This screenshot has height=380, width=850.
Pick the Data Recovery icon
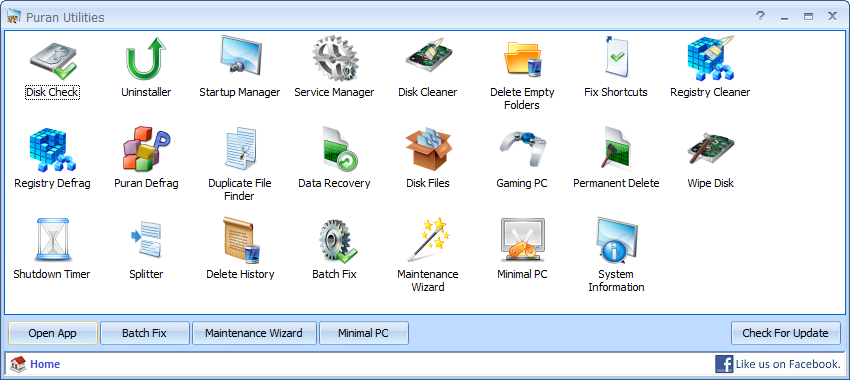[339, 149]
